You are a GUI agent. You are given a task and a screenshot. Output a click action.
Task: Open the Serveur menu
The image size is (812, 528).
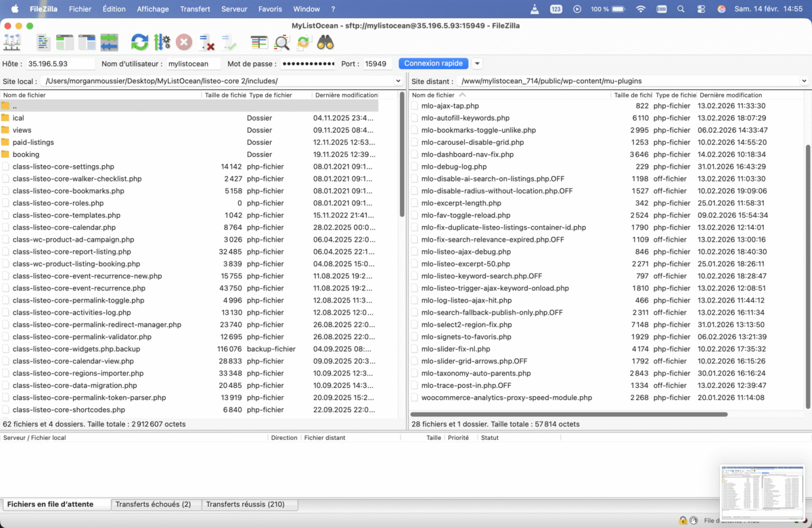coord(234,9)
